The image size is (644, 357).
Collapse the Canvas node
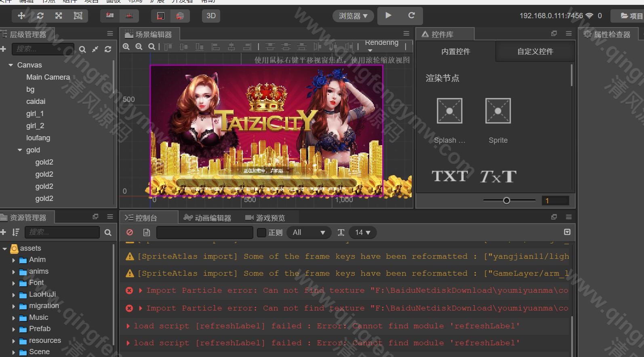pos(11,65)
